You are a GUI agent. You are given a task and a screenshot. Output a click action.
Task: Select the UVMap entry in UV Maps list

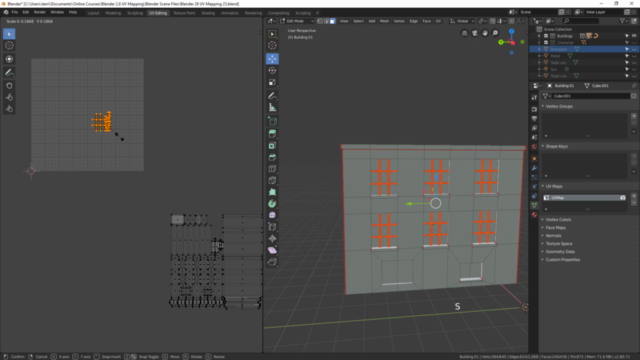pos(584,198)
